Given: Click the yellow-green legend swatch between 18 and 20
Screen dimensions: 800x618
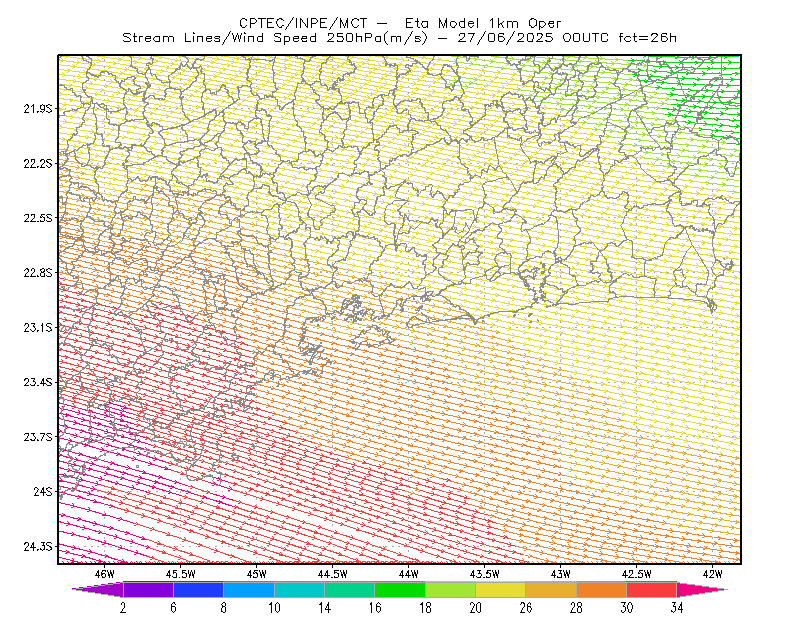Looking at the screenshot, I should [x=451, y=589].
